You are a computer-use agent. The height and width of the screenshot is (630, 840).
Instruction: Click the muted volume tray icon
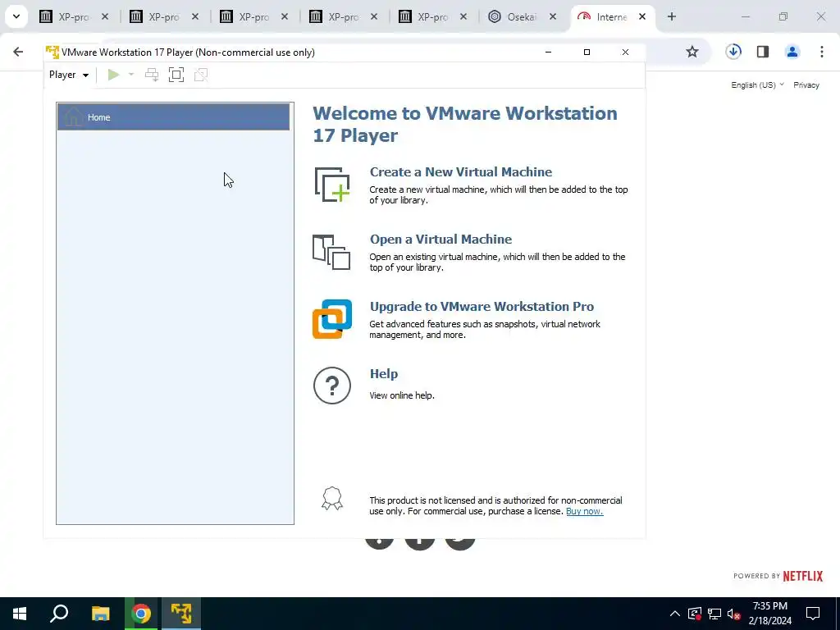733,614
